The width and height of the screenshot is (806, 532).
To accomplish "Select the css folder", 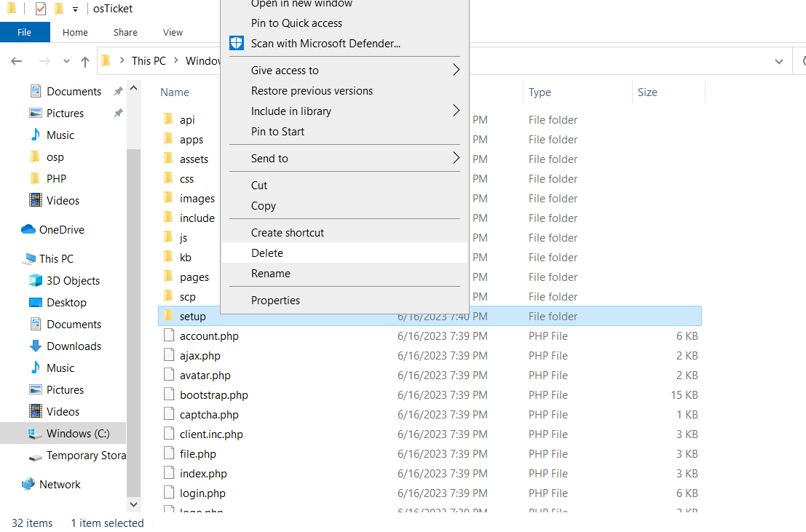I will coord(186,178).
